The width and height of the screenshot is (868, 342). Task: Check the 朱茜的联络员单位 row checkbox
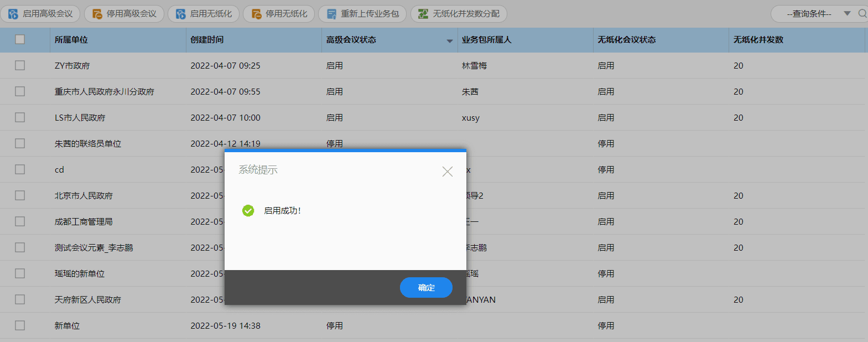(20, 143)
